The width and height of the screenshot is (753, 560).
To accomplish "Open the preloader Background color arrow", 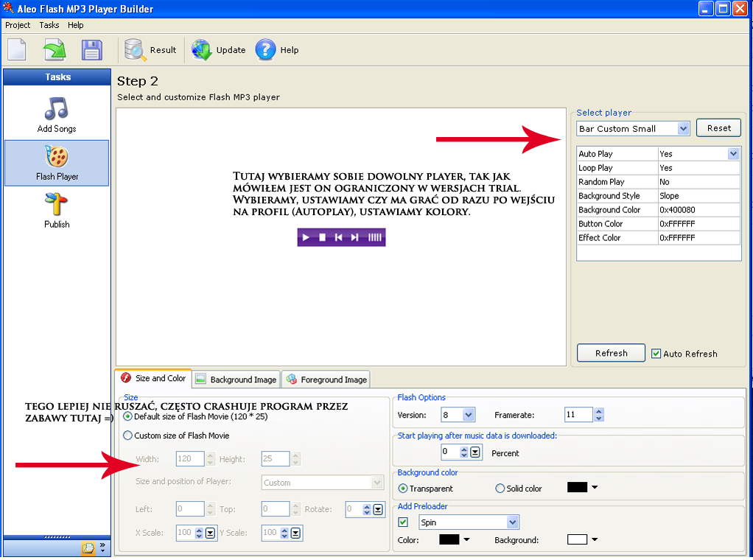I will pos(595,539).
